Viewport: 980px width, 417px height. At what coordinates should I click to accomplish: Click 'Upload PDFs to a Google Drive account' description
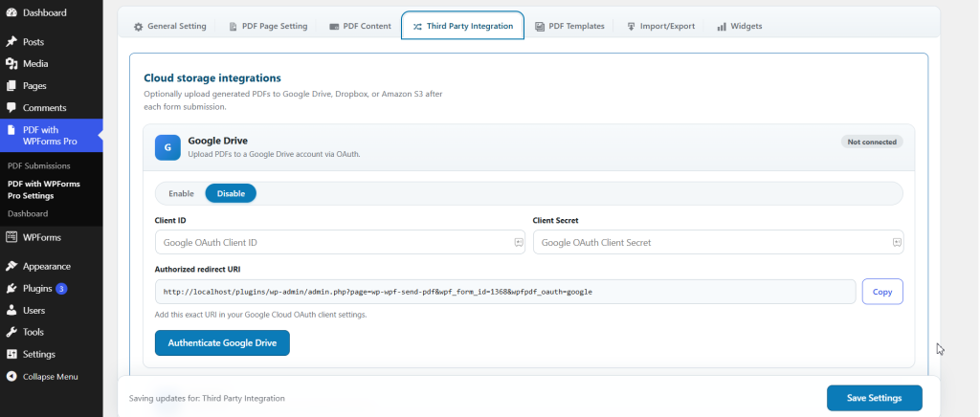point(274,154)
